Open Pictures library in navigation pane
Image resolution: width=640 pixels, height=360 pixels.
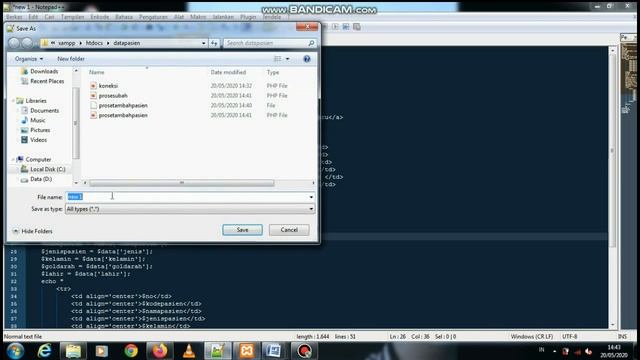tap(40, 130)
